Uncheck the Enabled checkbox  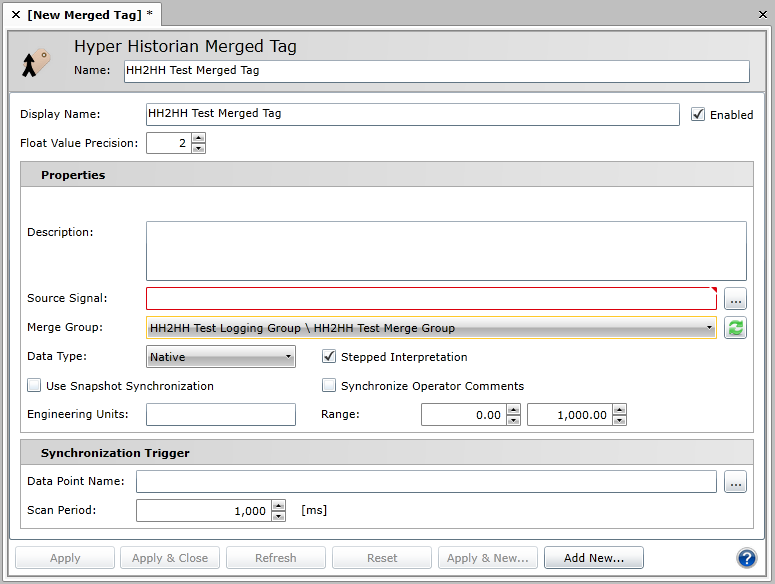coord(698,115)
